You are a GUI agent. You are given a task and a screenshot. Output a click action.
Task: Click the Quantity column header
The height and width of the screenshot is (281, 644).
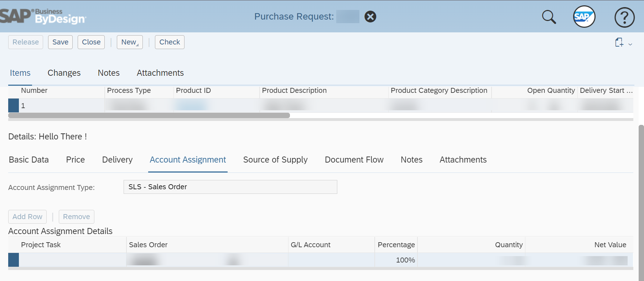pos(509,245)
